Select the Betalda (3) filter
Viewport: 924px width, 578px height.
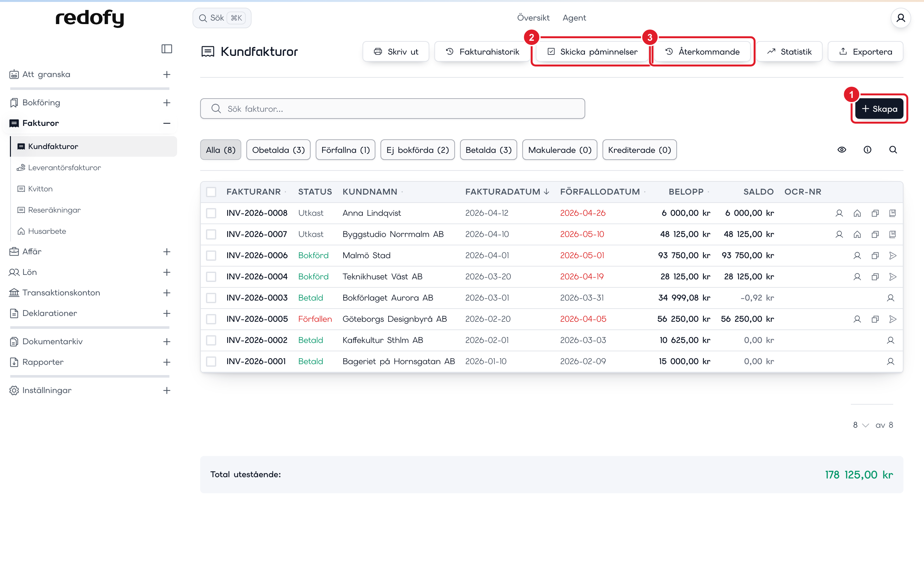[x=488, y=150]
